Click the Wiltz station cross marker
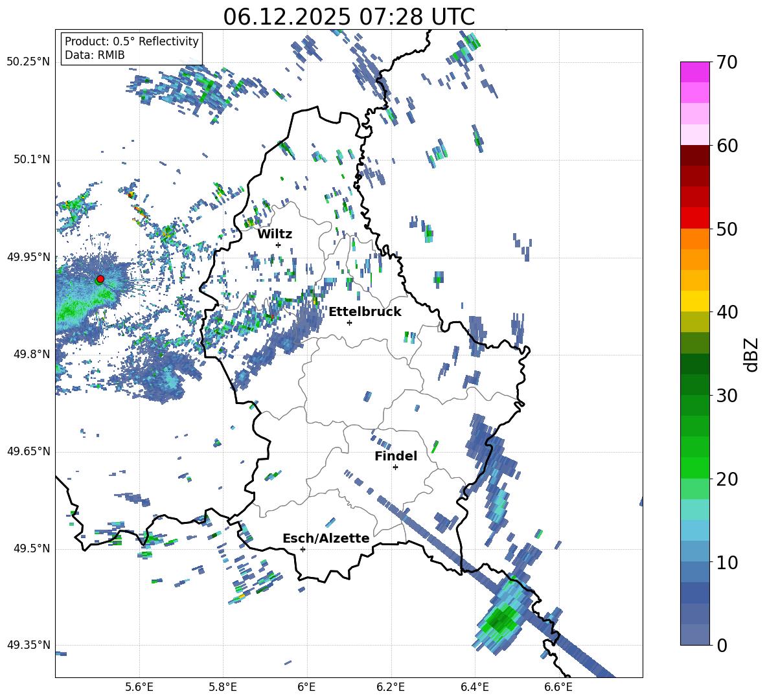Screen dimensions: 767x700 click(279, 245)
